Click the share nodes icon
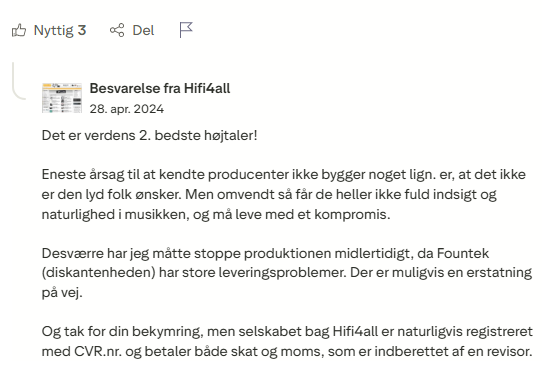558x383 pixels. coord(117,31)
